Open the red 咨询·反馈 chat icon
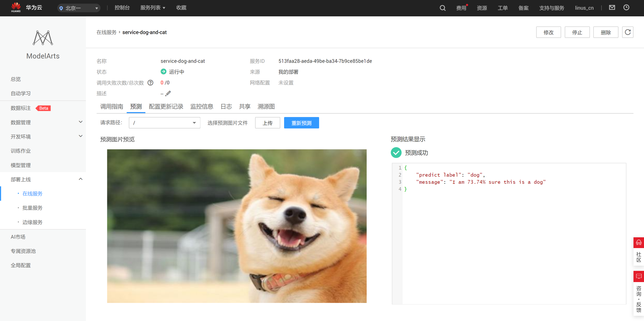This screenshot has height=321, width=644. [638, 276]
